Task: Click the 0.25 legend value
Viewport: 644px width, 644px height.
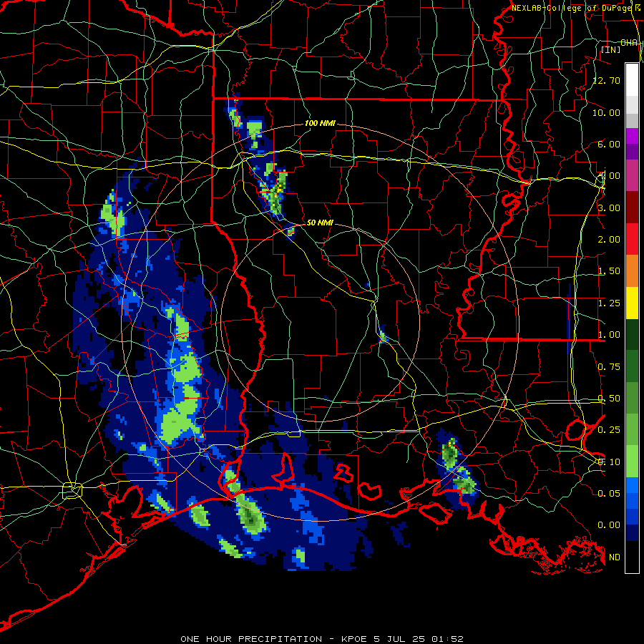Action: click(x=609, y=430)
